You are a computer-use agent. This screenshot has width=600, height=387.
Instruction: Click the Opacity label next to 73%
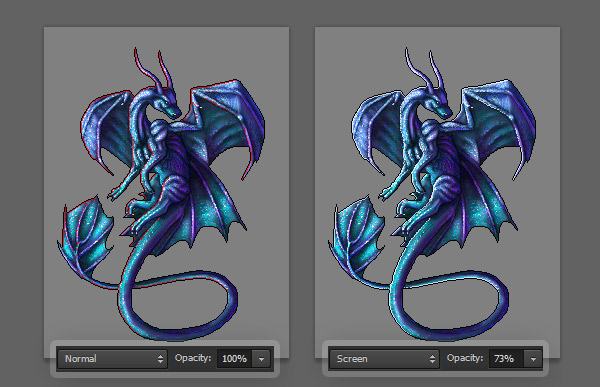[x=465, y=358]
